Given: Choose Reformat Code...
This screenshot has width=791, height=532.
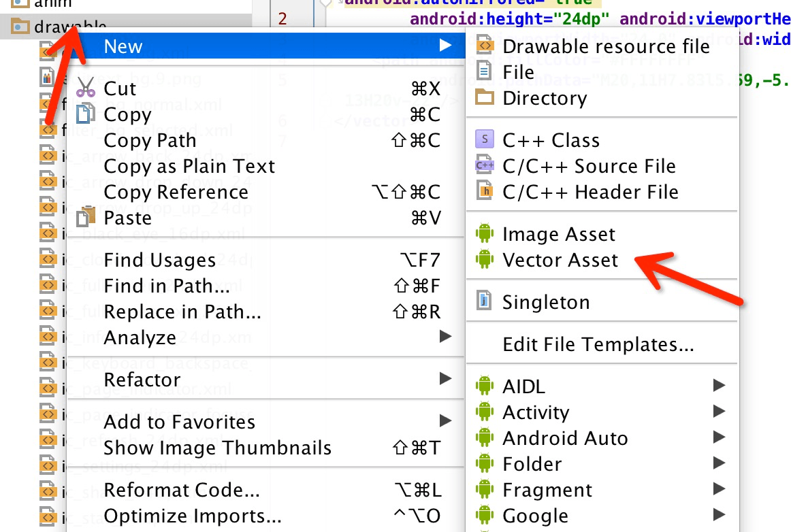Looking at the screenshot, I should coord(265,490).
